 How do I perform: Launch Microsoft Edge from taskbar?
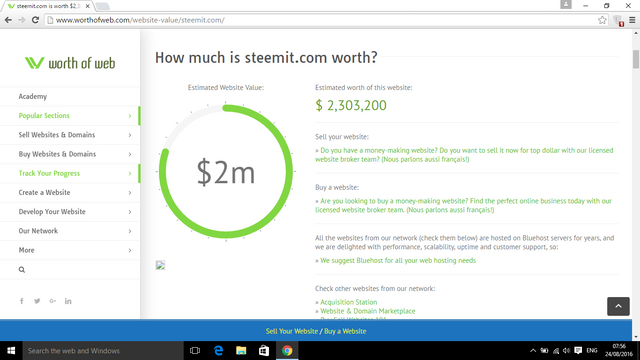pyautogui.click(x=218, y=351)
